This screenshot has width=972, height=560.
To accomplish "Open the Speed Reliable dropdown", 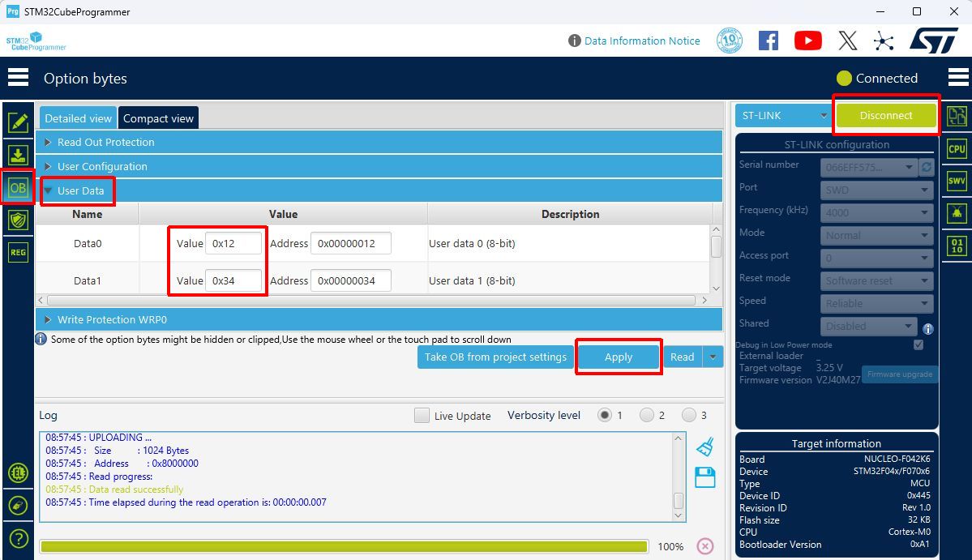I will tap(876, 304).
